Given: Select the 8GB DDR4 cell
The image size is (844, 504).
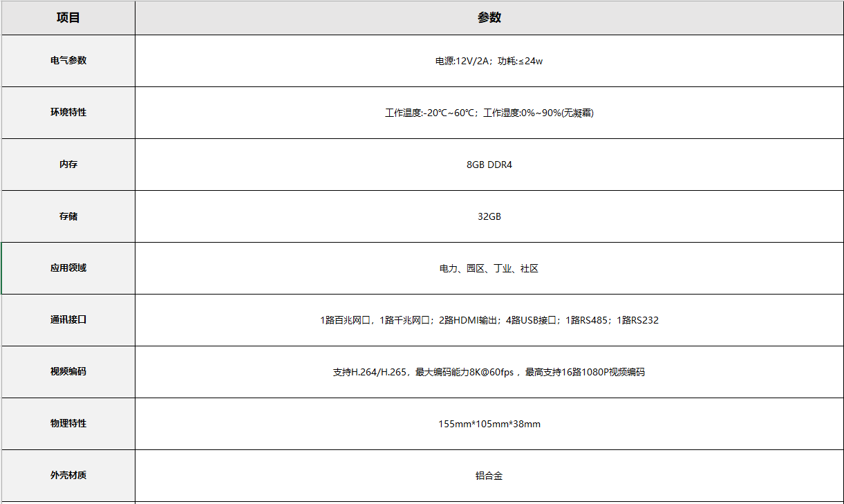Looking at the screenshot, I should (x=489, y=165).
